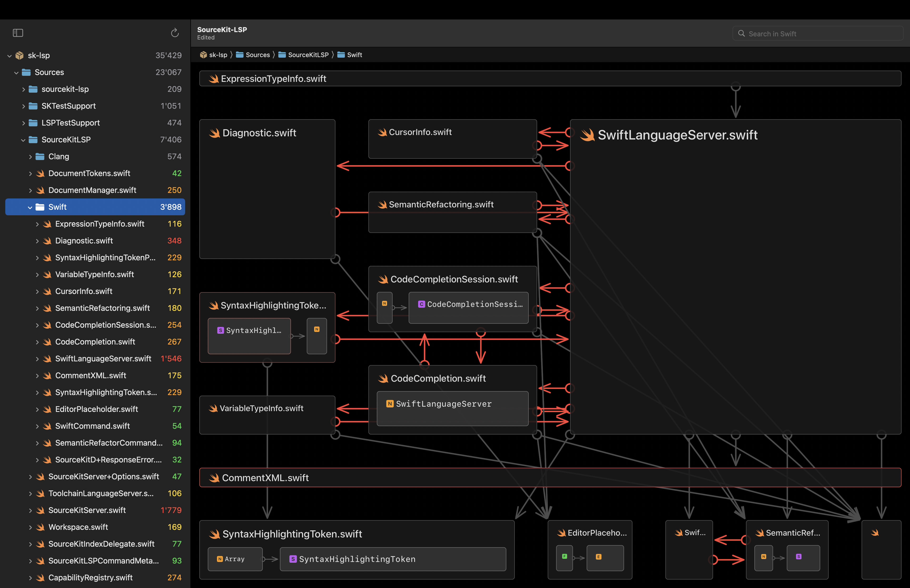Expand the LSPTestSupport folder
Screen dimensions: 910x588
coord(23,123)
